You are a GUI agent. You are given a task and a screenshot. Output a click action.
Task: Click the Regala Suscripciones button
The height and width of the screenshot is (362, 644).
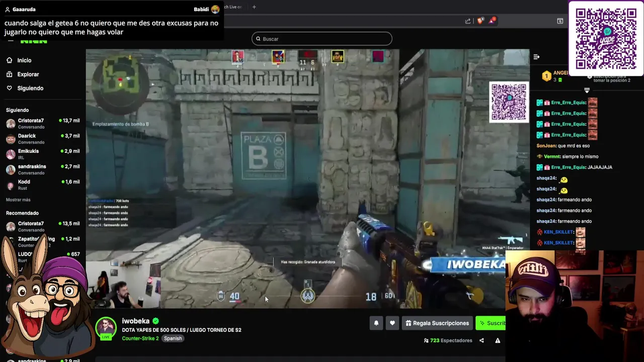tap(437, 323)
